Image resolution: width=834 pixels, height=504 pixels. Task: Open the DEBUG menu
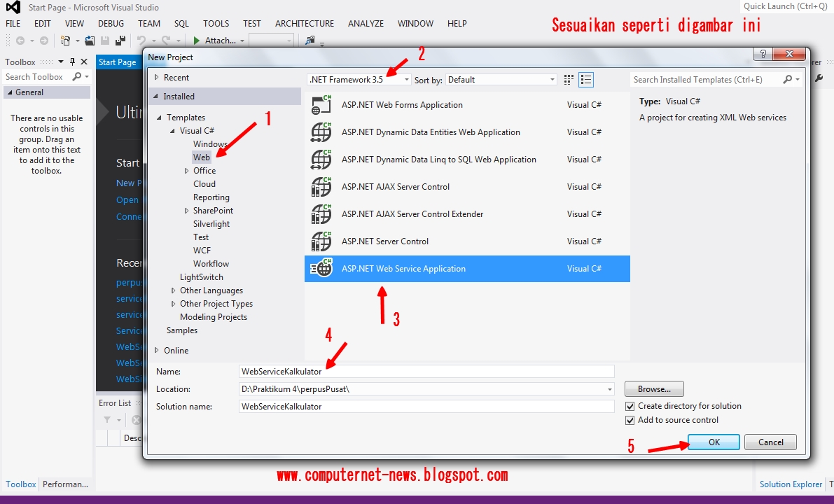(111, 23)
